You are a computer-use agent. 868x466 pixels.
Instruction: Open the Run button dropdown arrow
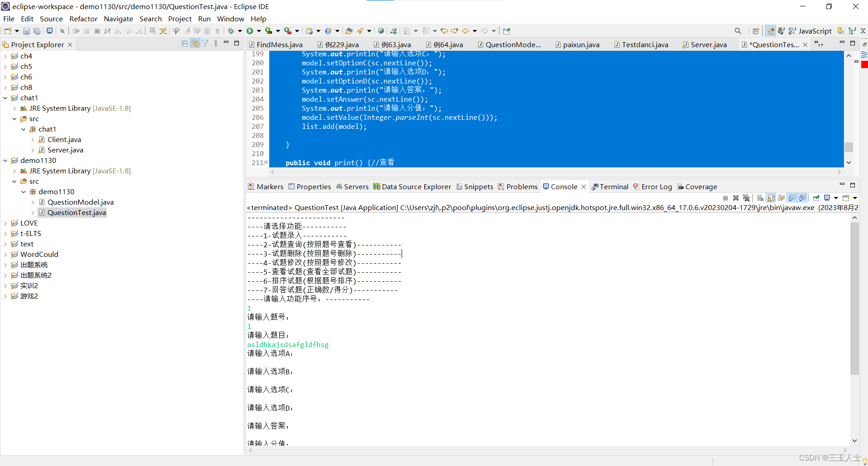[x=259, y=31]
